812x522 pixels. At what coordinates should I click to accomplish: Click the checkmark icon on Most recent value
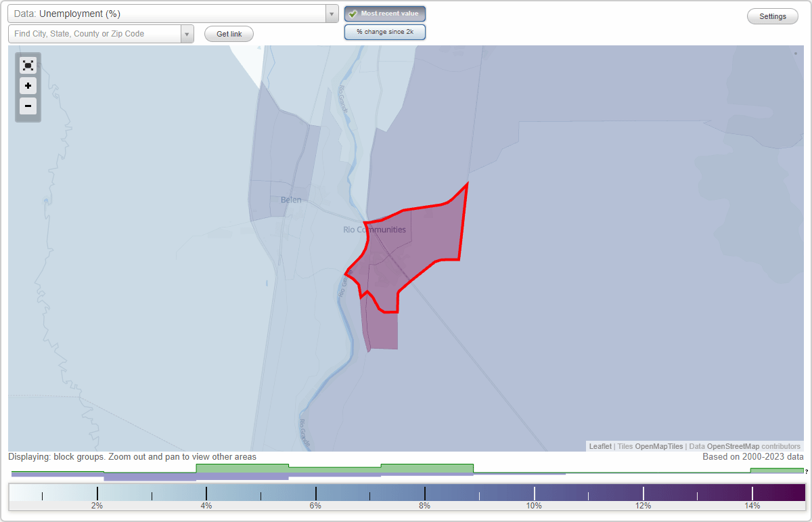click(x=353, y=13)
